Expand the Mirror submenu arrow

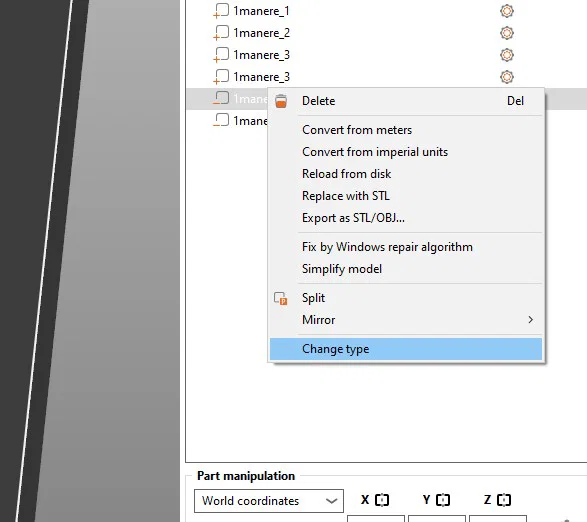click(530, 320)
